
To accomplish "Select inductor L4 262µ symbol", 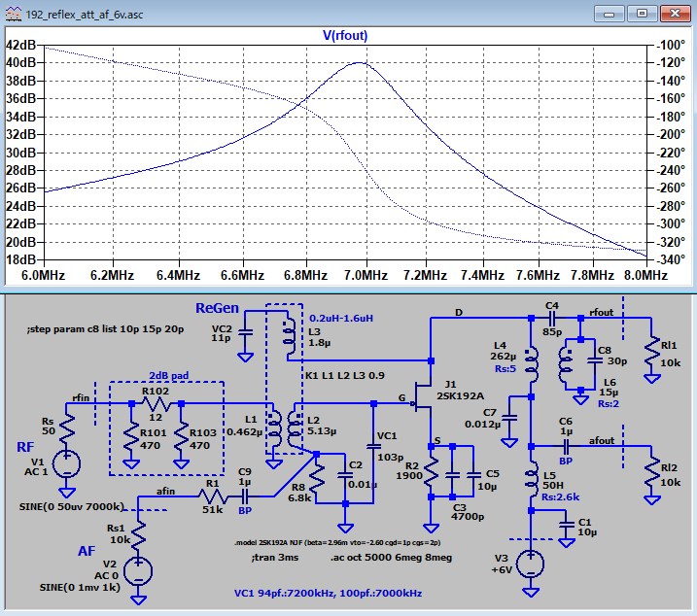I will tap(531, 365).
